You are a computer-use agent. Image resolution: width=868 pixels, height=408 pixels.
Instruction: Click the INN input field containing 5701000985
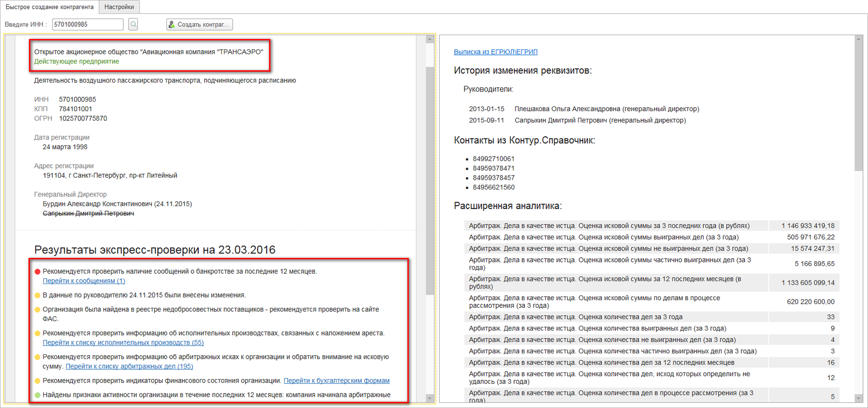coord(88,24)
